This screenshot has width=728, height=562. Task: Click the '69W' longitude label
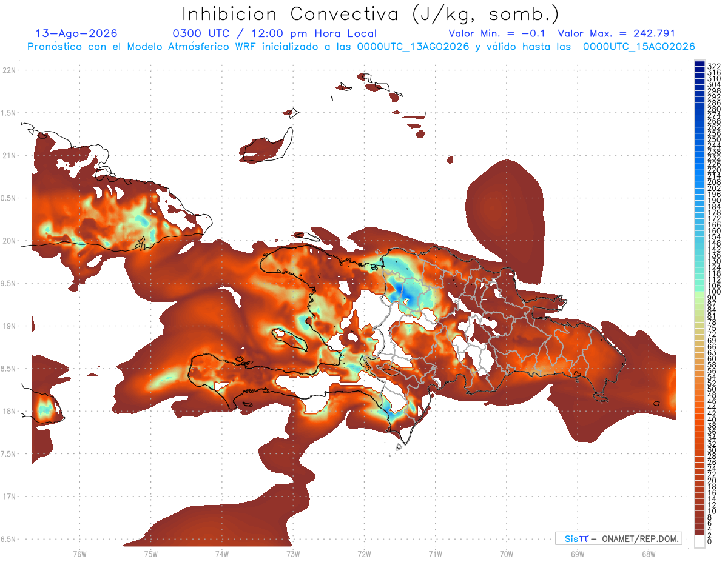point(577,554)
